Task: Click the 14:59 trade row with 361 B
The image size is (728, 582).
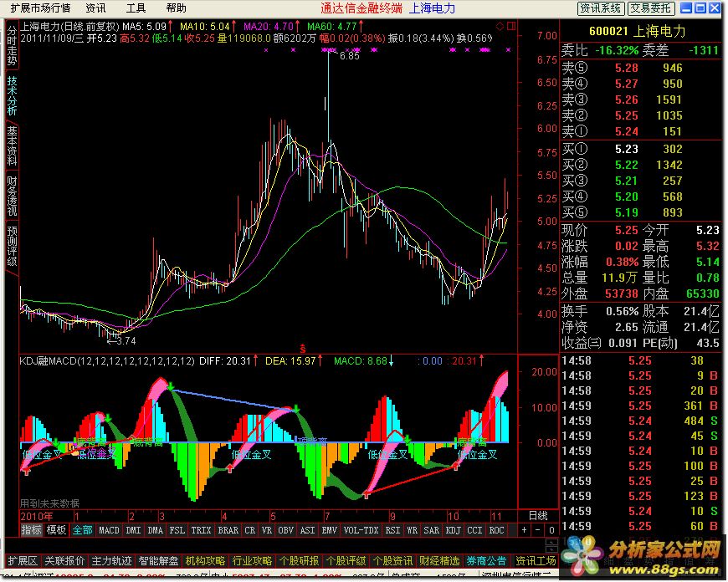Action: click(x=641, y=406)
